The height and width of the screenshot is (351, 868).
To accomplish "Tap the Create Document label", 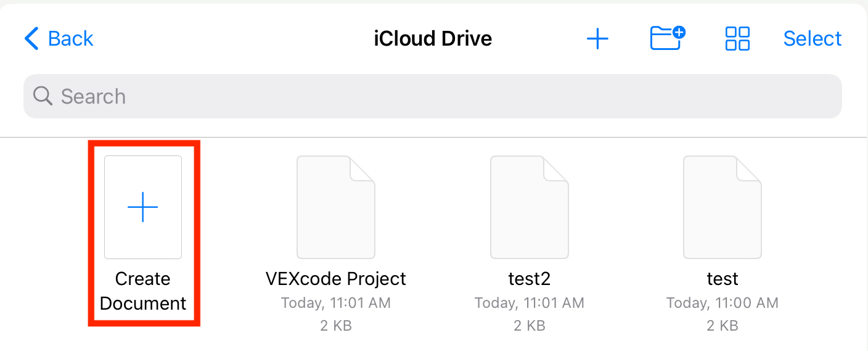I will click(x=143, y=291).
